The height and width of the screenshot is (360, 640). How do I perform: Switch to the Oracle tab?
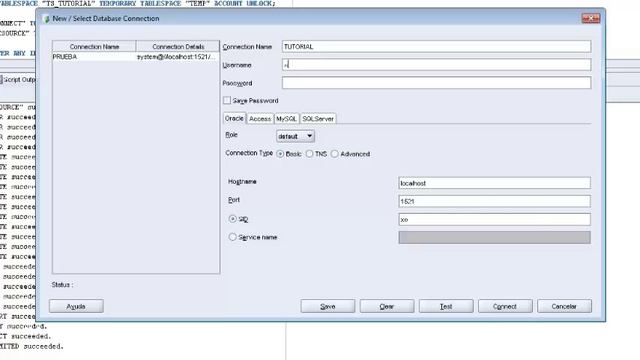click(x=234, y=118)
